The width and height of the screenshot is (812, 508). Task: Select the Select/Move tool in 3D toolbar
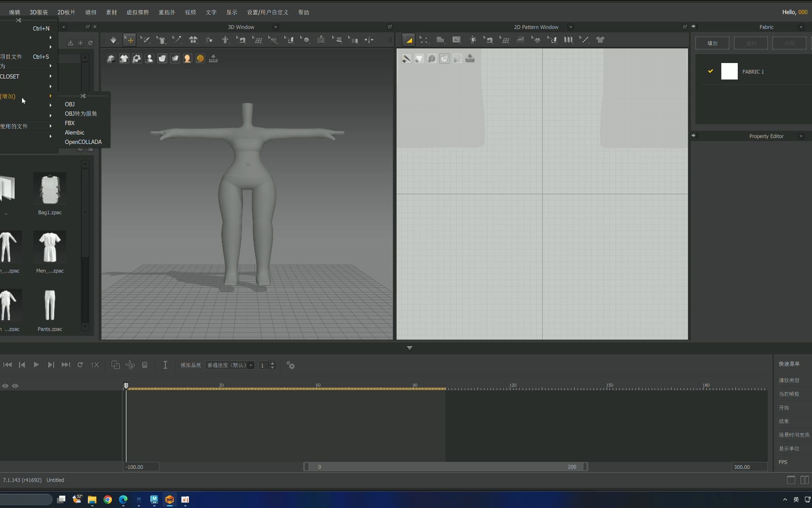pyautogui.click(x=130, y=40)
